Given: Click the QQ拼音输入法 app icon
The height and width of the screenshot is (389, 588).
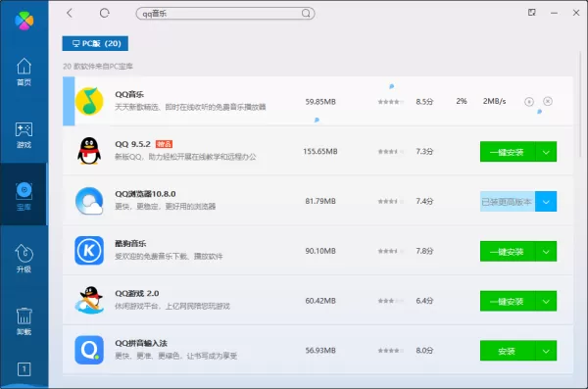Looking at the screenshot, I should 89,350.
